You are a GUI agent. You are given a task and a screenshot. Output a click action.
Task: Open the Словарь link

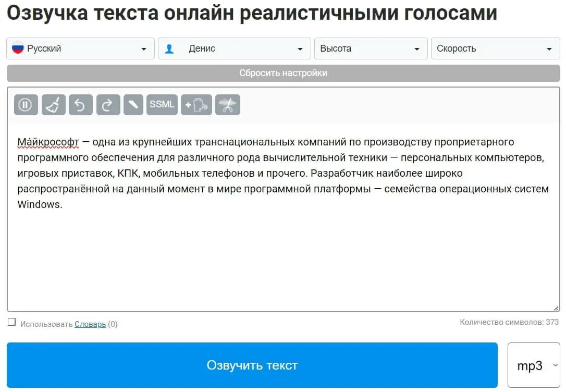click(90, 324)
